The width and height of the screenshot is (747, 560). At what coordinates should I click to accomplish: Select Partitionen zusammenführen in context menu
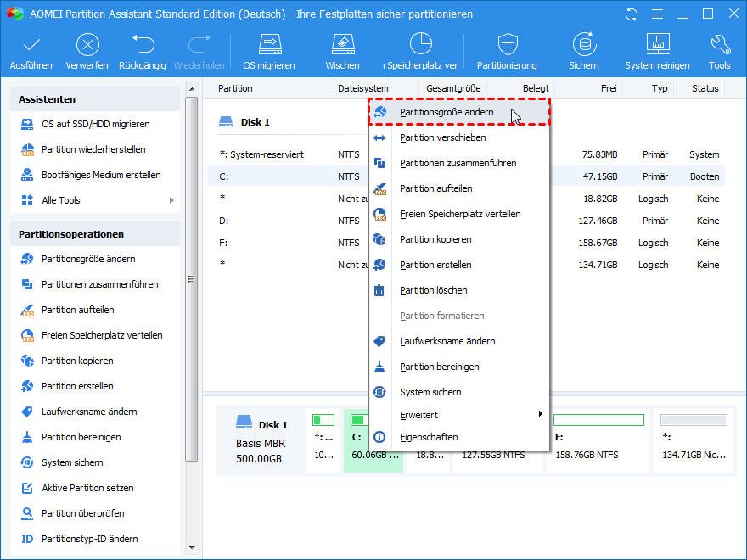click(x=459, y=163)
